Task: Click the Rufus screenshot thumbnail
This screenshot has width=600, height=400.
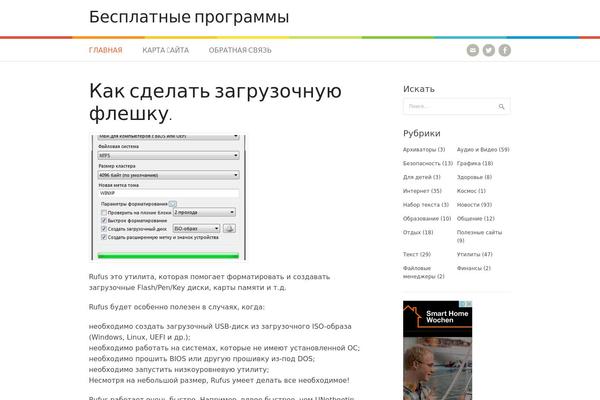Action: pyautogui.click(x=168, y=198)
